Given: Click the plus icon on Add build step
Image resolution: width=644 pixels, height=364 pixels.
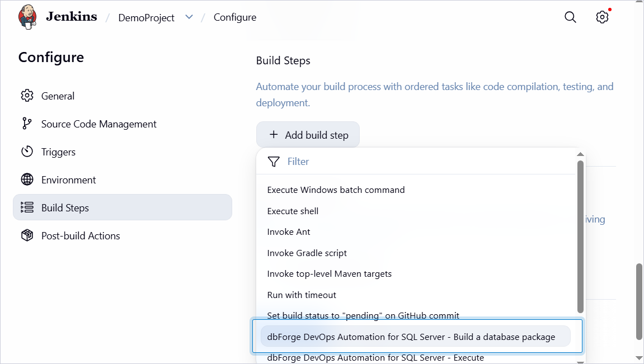Looking at the screenshot, I should [x=274, y=134].
